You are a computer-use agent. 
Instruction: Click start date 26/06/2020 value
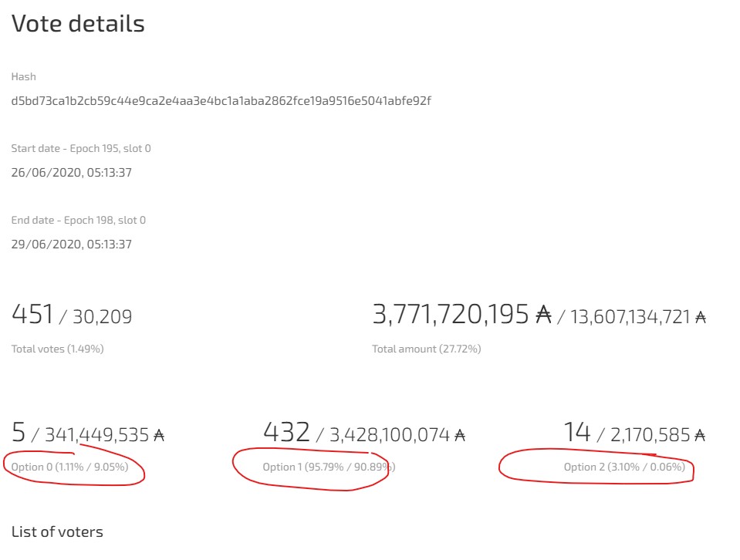point(71,173)
